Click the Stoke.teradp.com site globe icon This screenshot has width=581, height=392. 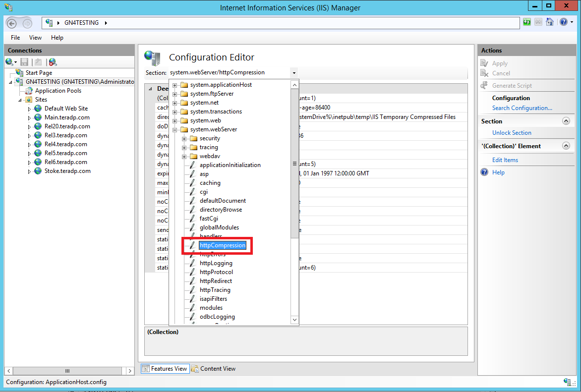pyautogui.click(x=37, y=171)
